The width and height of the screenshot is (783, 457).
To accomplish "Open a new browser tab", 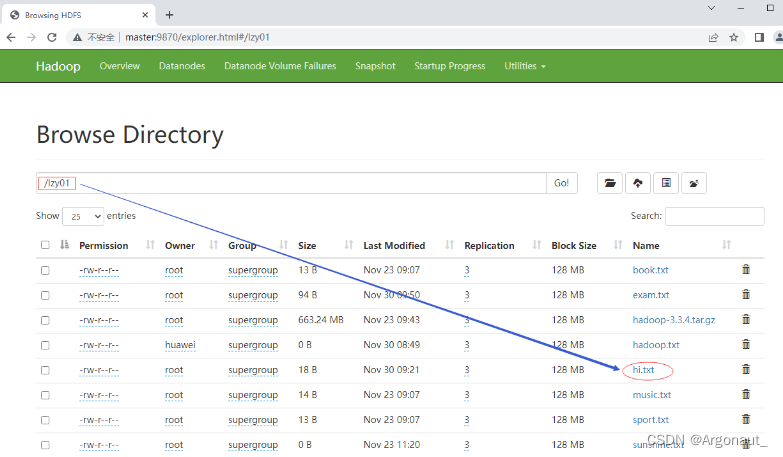I will point(169,15).
